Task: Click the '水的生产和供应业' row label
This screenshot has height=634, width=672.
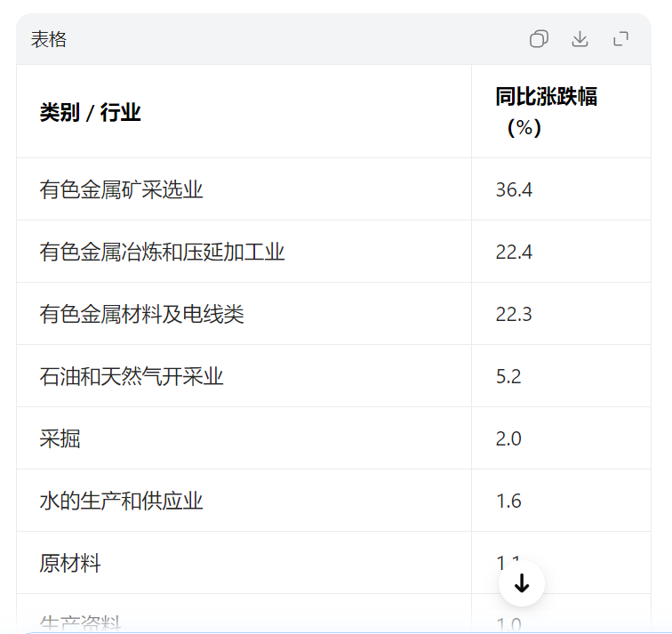Action: pyautogui.click(x=121, y=501)
